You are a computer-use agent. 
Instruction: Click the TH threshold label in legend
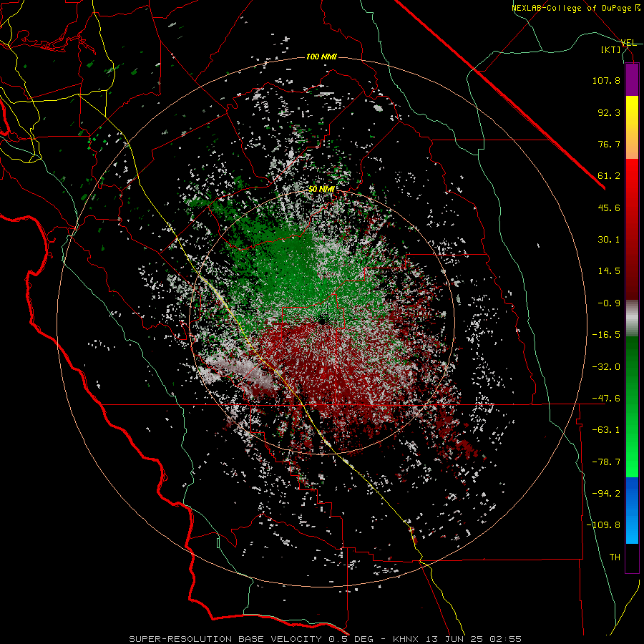pyautogui.click(x=615, y=557)
